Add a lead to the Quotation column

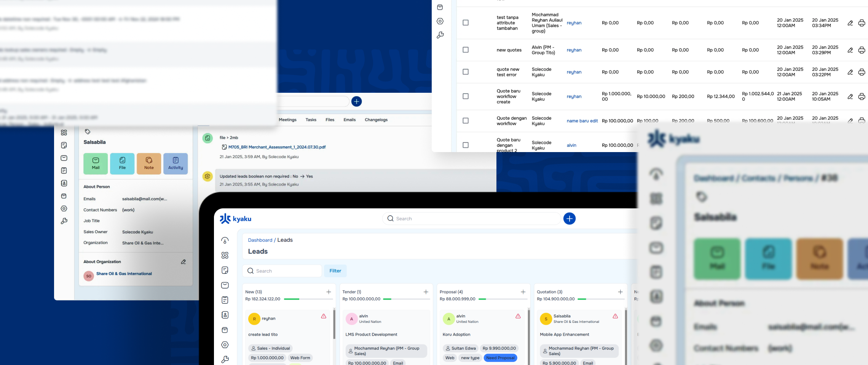coord(620,292)
